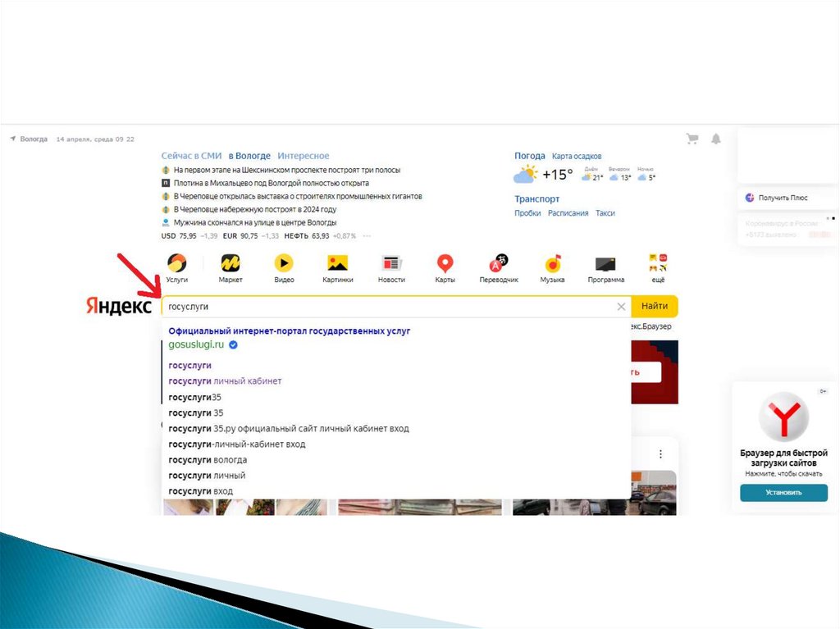Screen dimensions: 840x629
Task: Open the Расписания link
Action: 568,213
